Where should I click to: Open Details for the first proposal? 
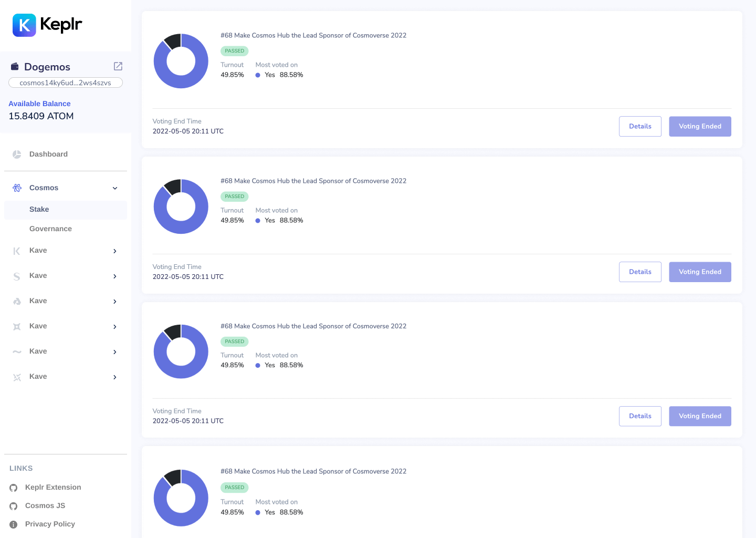click(x=640, y=126)
